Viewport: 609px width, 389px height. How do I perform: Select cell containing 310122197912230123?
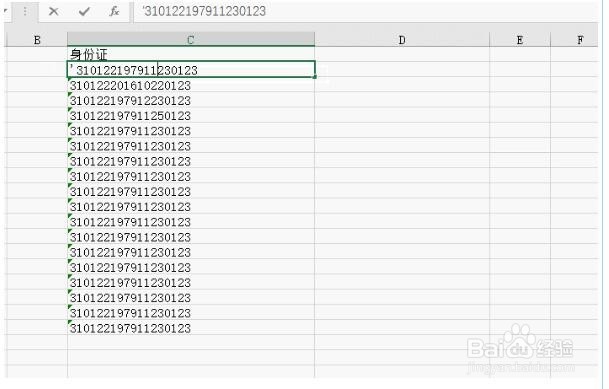point(191,100)
